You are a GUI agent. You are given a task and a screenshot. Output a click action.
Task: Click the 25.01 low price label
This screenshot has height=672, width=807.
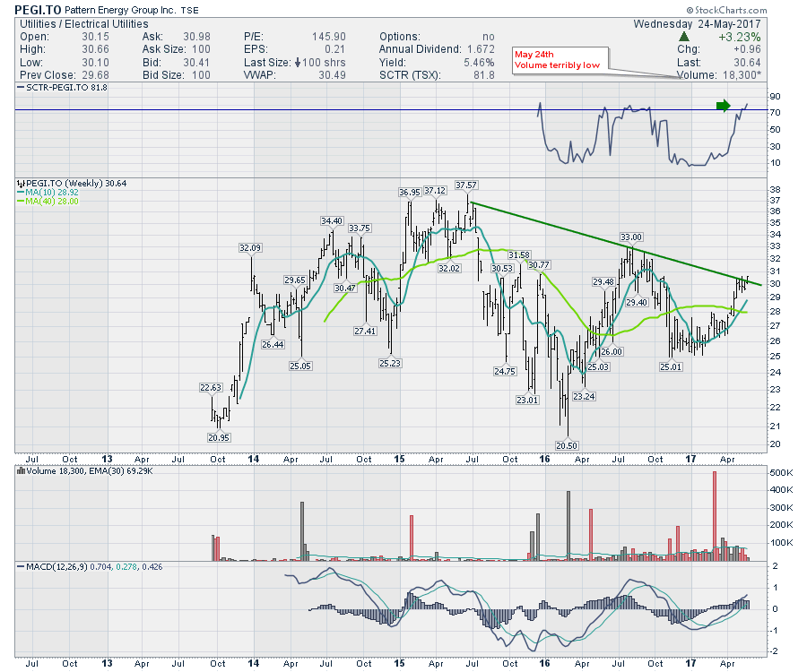click(x=671, y=366)
